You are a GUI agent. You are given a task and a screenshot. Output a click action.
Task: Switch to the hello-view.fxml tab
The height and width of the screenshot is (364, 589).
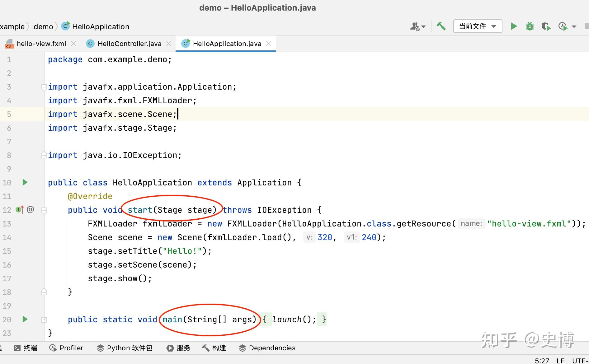coord(41,44)
